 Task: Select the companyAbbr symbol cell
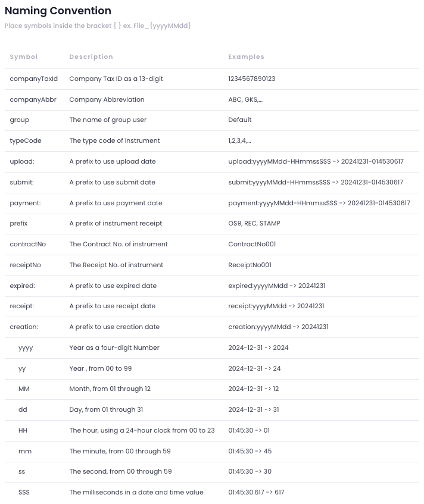point(33,99)
